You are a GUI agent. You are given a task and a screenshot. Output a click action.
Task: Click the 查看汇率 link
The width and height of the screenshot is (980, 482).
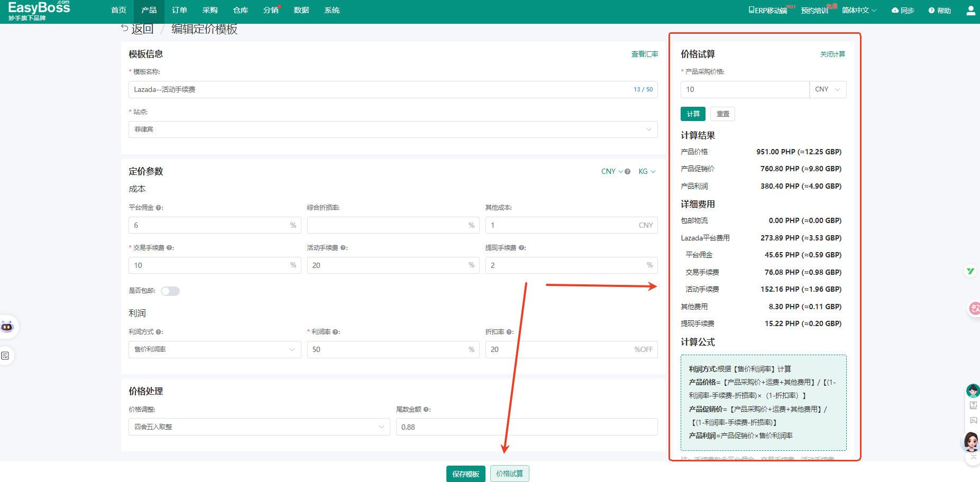(x=644, y=54)
